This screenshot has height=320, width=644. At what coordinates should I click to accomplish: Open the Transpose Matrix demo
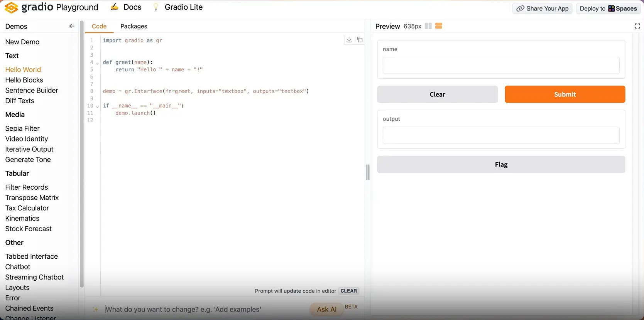tap(32, 198)
